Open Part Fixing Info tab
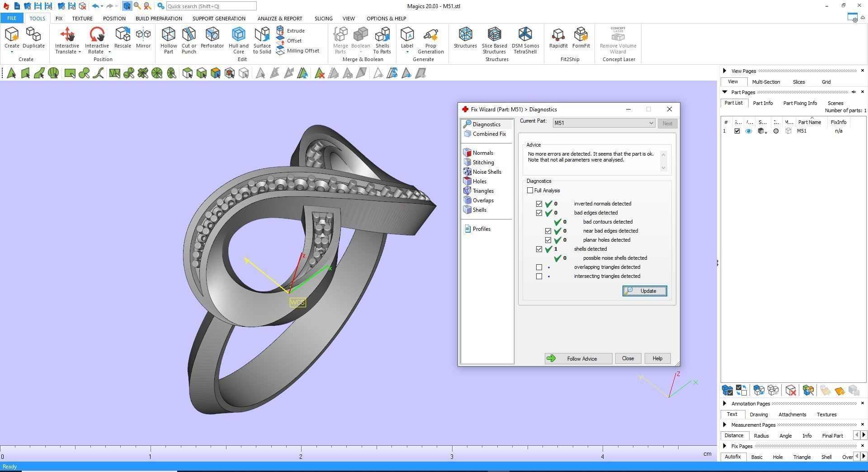The width and height of the screenshot is (868, 472). pos(800,103)
